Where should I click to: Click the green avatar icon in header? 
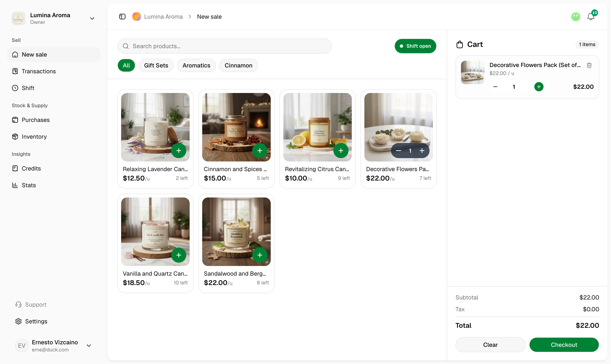coord(575,16)
